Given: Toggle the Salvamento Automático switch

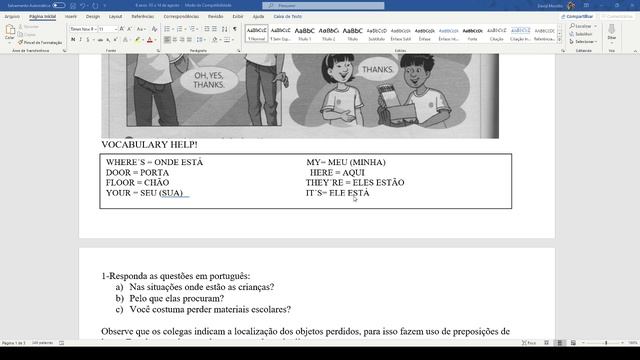Looking at the screenshot, I should pyautogui.click(x=59, y=5).
